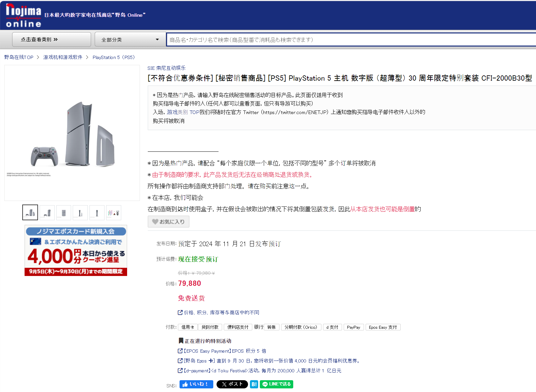Click the Nojima online logo

23,16
